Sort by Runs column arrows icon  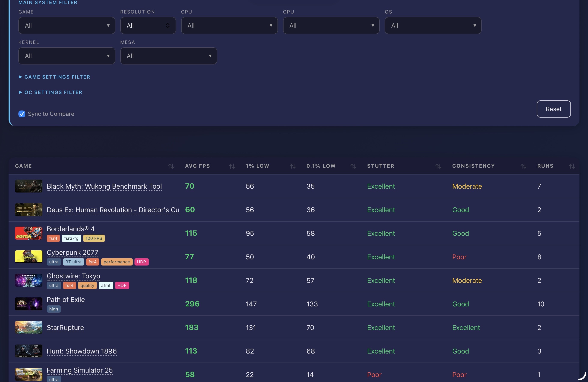[572, 166]
